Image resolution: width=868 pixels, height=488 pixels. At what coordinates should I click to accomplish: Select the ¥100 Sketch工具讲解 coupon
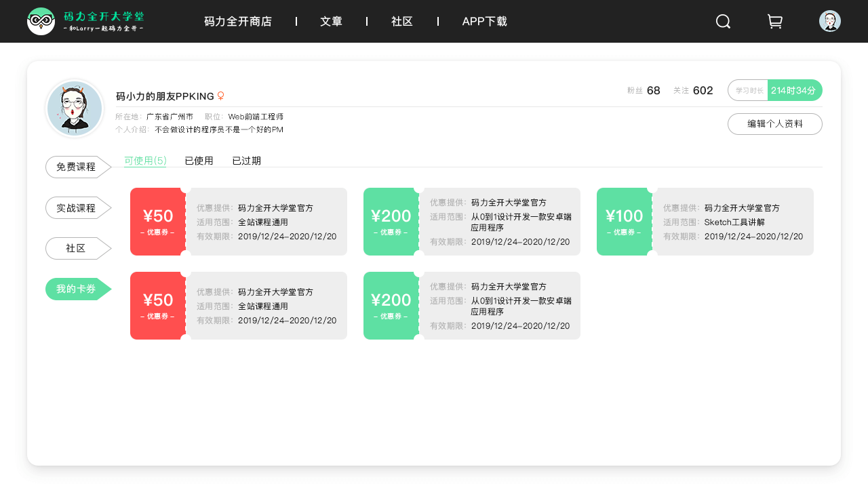click(x=705, y=222)
